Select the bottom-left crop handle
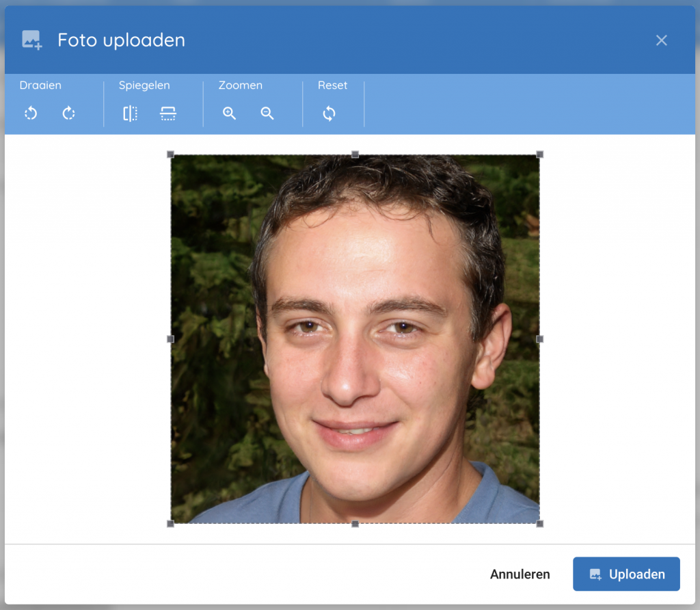 [x=171, y=524]
